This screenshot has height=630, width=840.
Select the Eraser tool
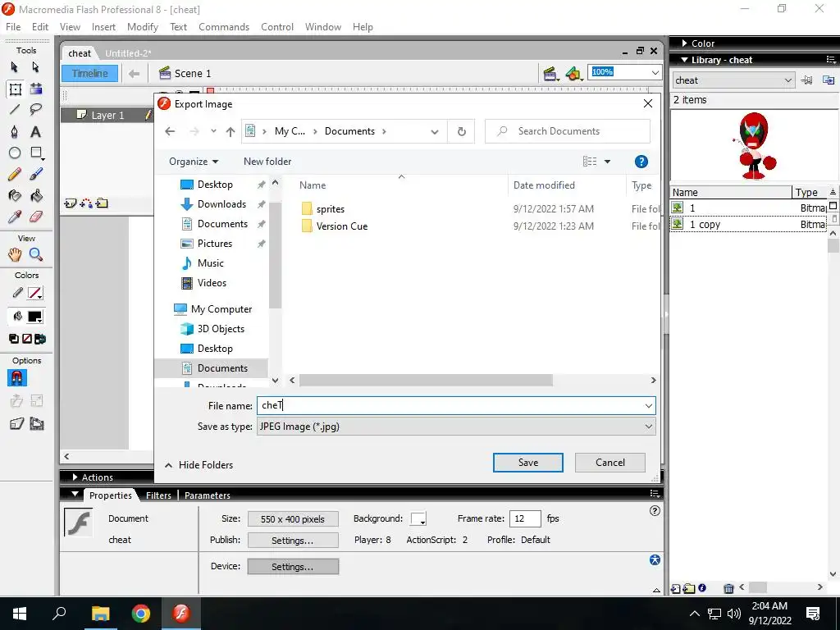tap(36, 217)
